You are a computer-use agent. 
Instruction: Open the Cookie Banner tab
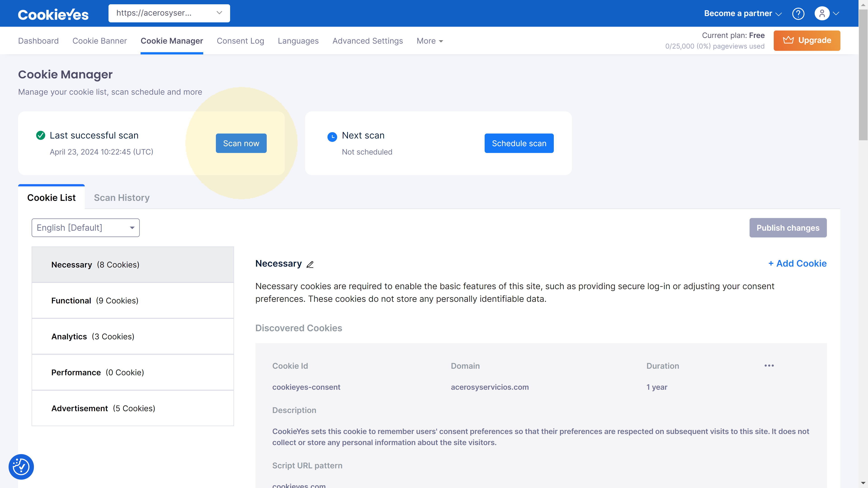100,41
